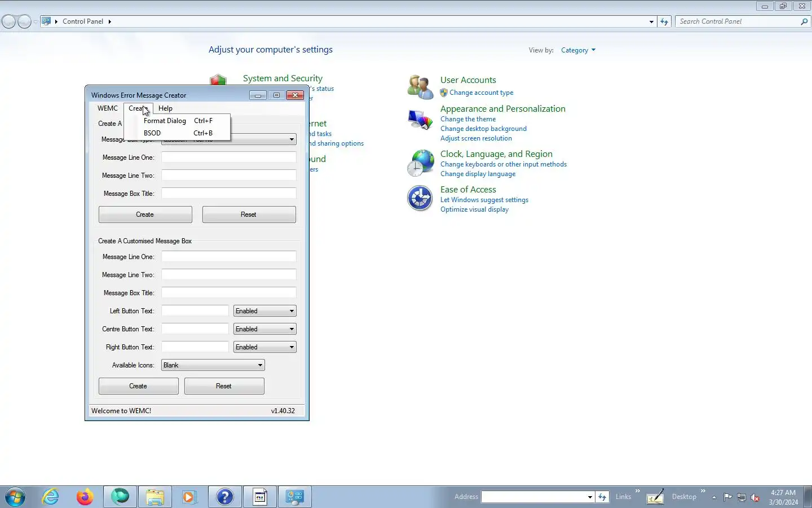Open Change the theme link

point(468,119)
